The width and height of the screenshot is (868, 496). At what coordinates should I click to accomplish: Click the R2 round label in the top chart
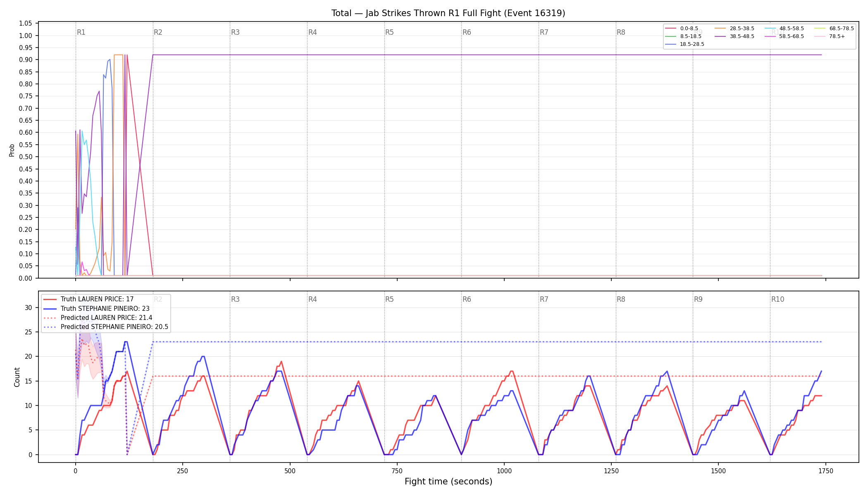(158, 32)
